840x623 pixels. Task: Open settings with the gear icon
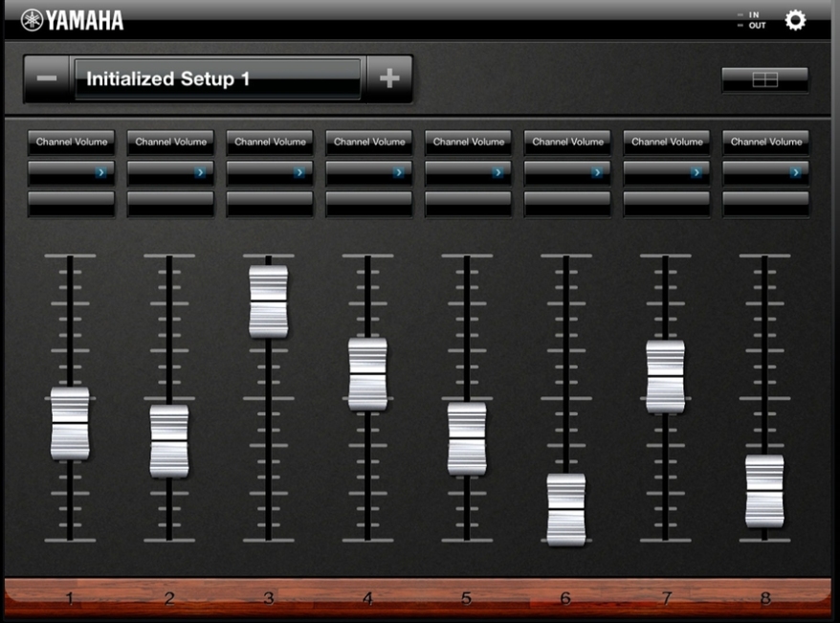click(795, 20)
